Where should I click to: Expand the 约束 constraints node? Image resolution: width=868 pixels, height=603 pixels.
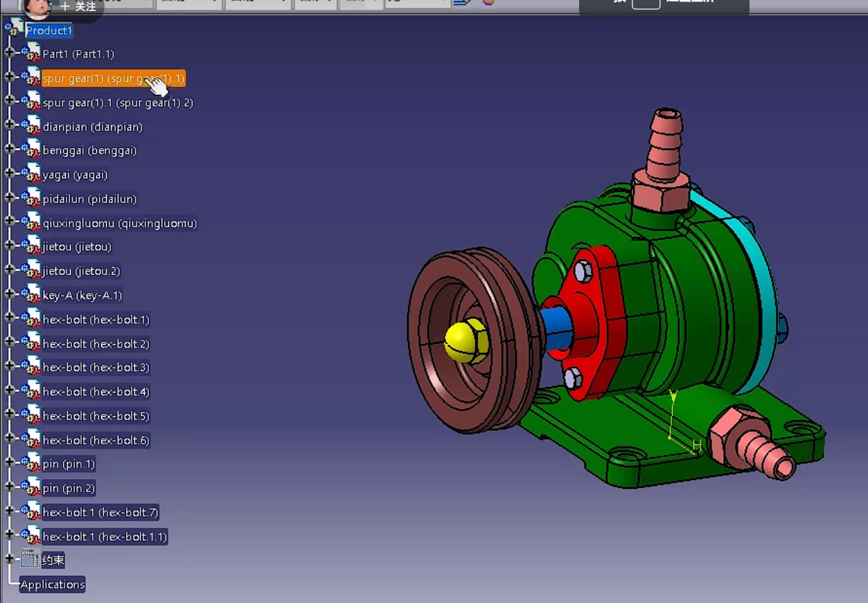(10, 559)
